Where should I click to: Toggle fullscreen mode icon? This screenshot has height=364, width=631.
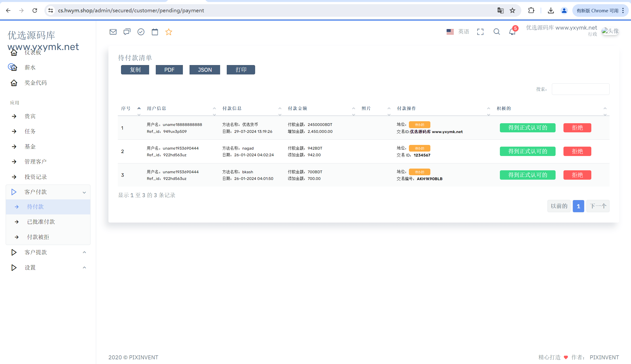[480, 32]
